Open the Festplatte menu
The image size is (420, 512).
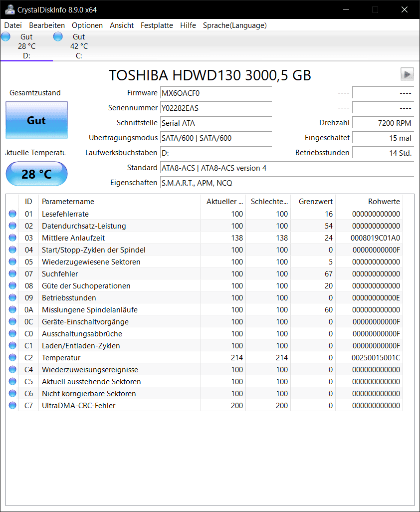coord(157,25)
